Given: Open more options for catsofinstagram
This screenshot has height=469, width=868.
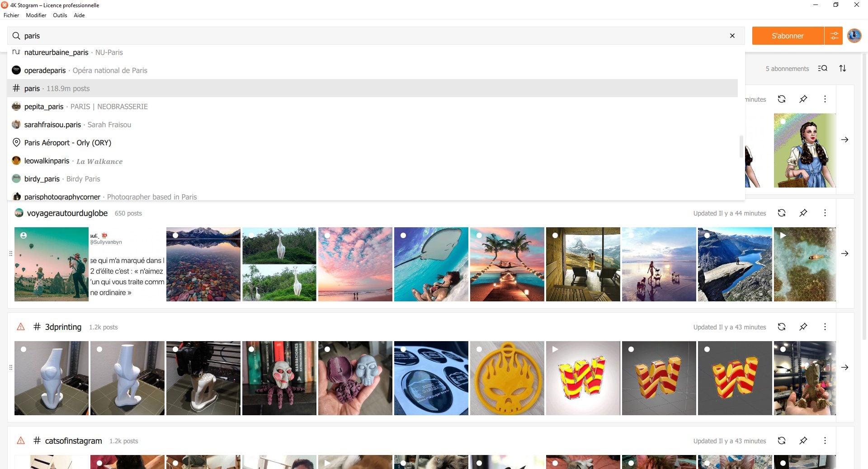Looking at the screenshot, I should (x=825, y=441).
